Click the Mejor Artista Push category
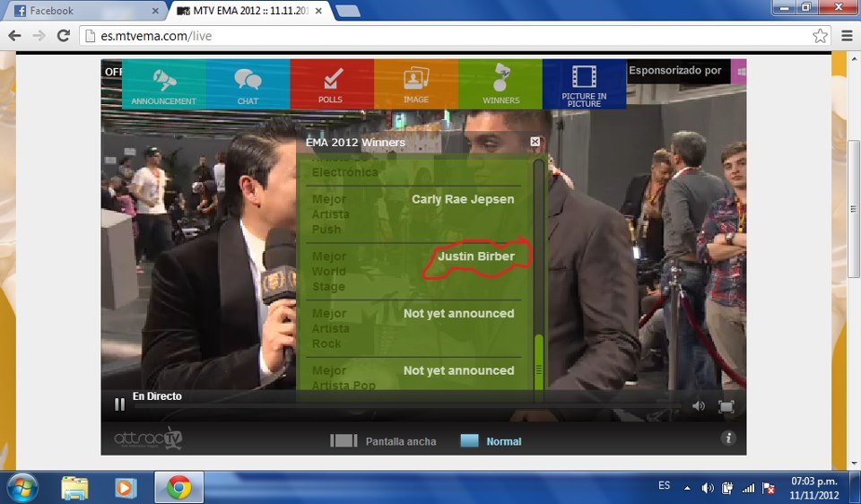Image resolution: width=861 pixels, height=504 pixels. pos(331,214)
